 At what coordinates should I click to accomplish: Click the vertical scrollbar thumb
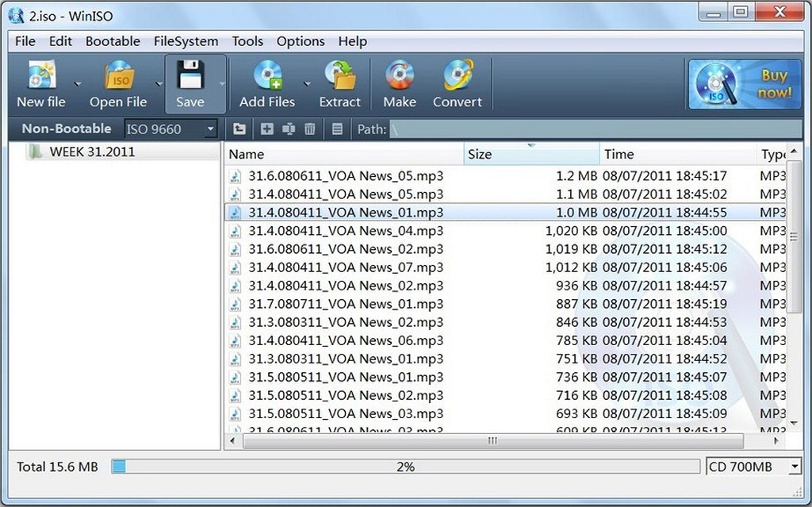[x=794, y=237]
